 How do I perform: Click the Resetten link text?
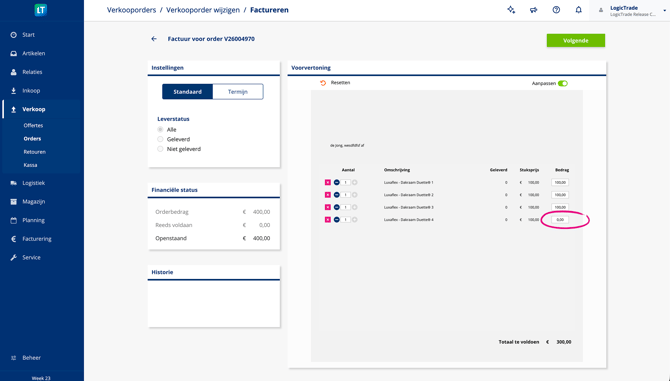coord(341,83)
